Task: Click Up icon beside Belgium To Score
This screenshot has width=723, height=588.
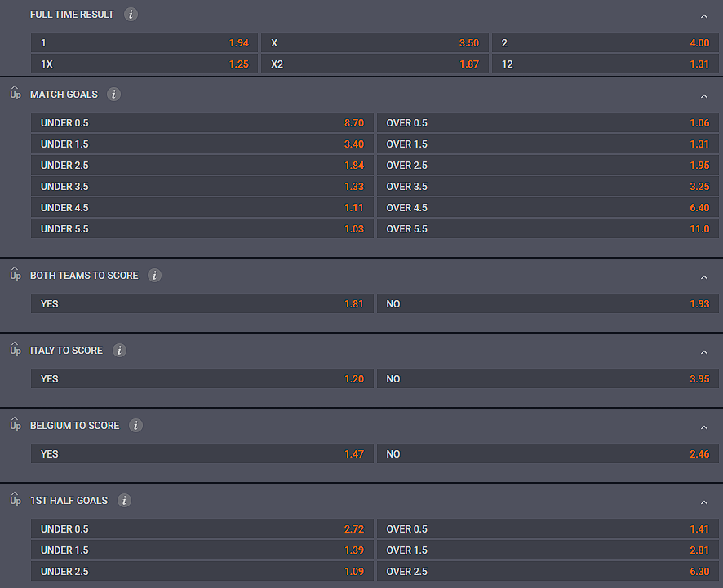Action: coord(15,425)
